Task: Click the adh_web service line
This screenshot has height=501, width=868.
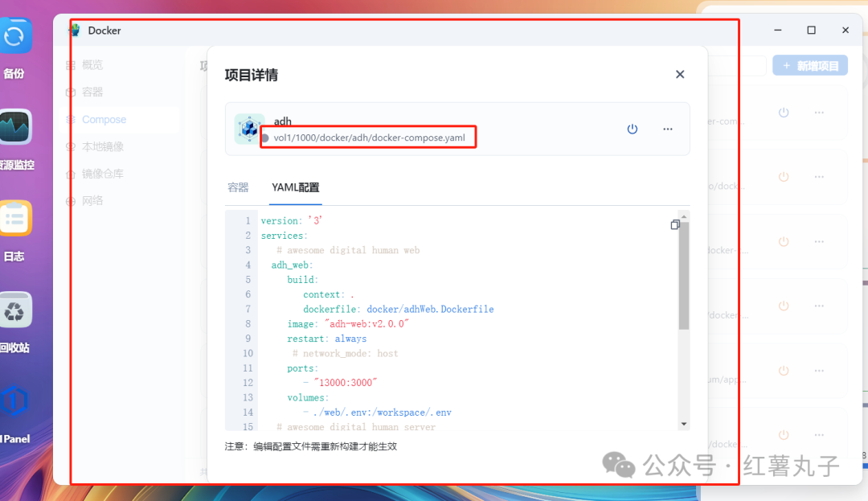Action: (293, 265)
